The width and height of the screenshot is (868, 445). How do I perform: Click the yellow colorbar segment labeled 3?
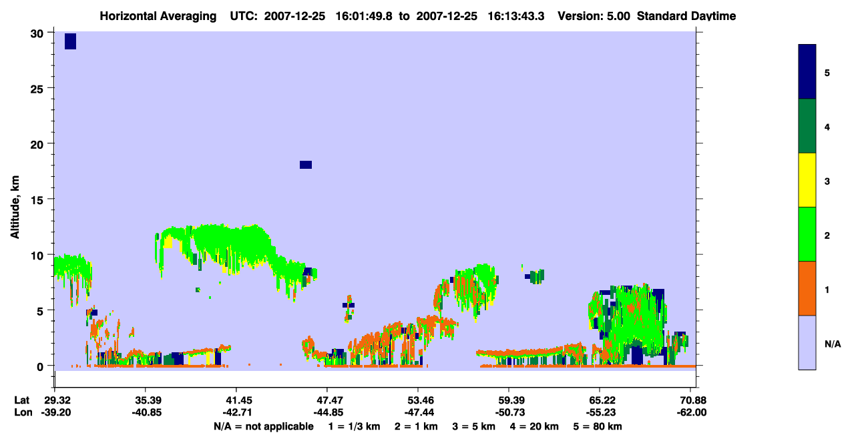(x=807, y=180)
